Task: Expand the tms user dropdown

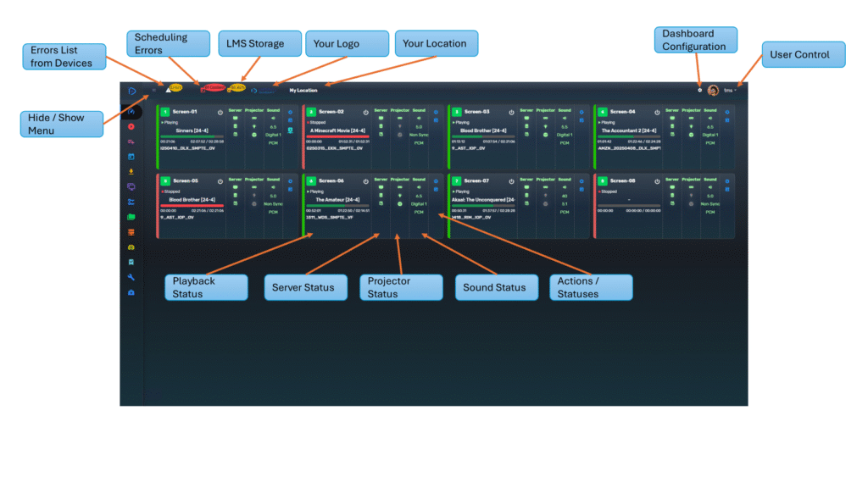Action: [730, 91]
